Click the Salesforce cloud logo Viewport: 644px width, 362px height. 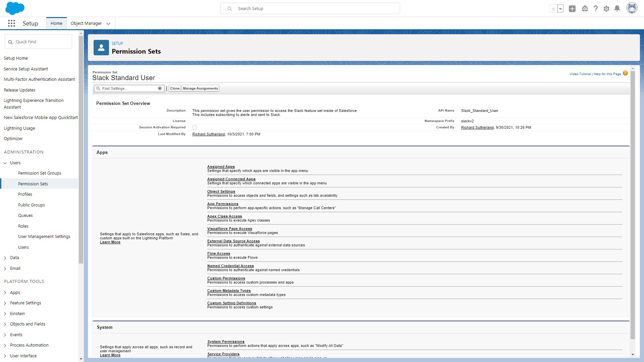point(15,8)
